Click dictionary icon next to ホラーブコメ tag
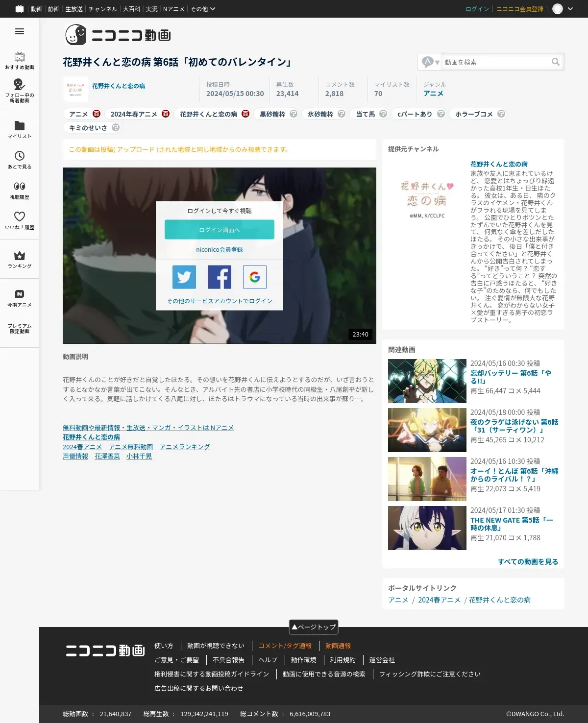 tap(501, 114)
